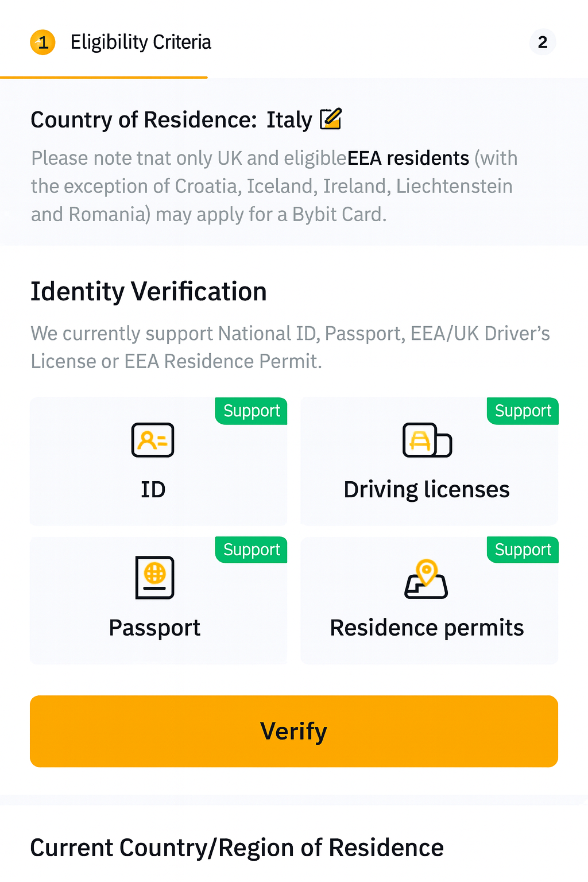Click the step 1 number badge
The image size is (588, 882).
click(42, 42)
